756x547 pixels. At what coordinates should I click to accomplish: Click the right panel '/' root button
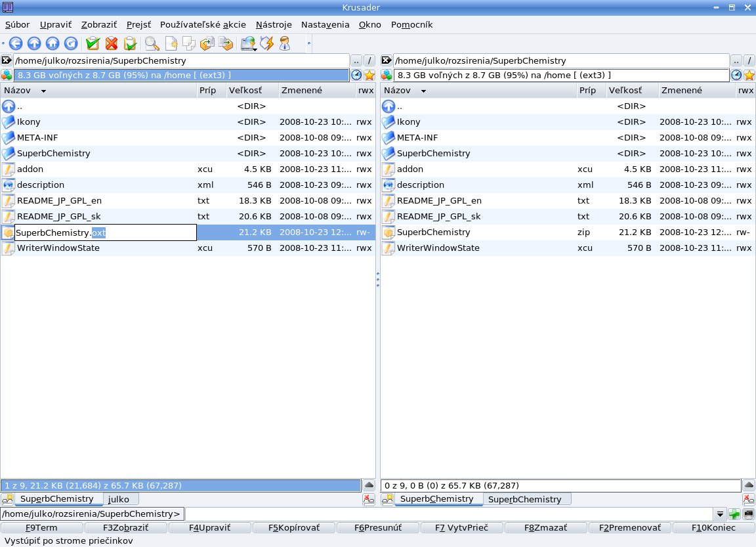click(749, 61)
